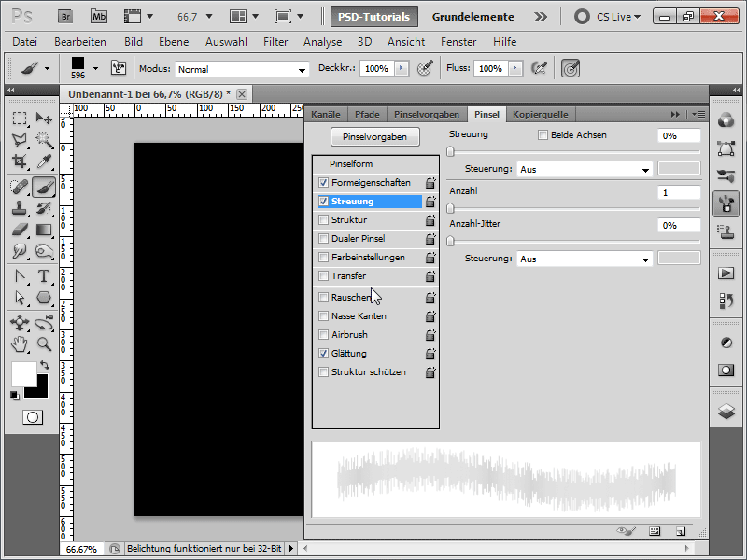Enable airbrush mode next to Fluss
Viewport: 747px width, 560px height.
click(x=539, y=68)
